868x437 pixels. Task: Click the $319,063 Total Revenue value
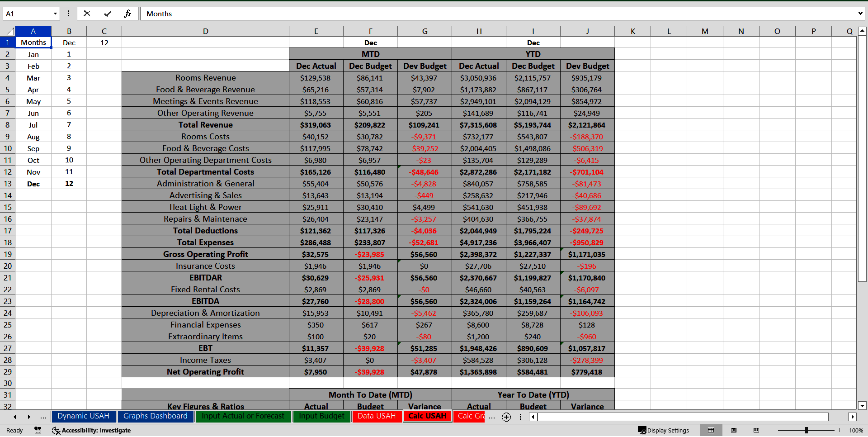click(x=316, y=125)
